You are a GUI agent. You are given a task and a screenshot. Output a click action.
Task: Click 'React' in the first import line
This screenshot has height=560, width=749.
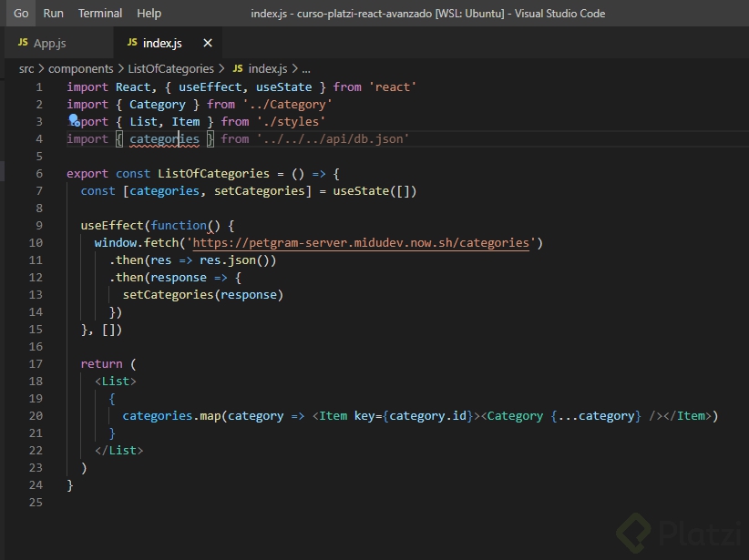coord(133,87)
